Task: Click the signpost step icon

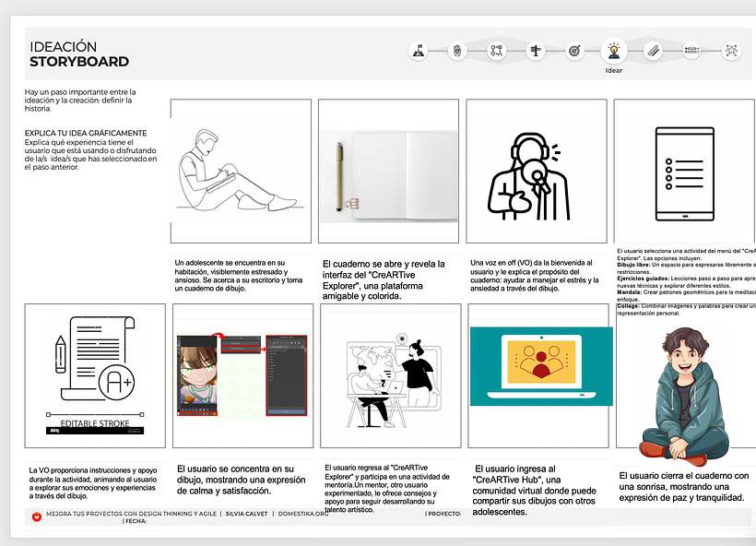Action: tap(535, 51)
